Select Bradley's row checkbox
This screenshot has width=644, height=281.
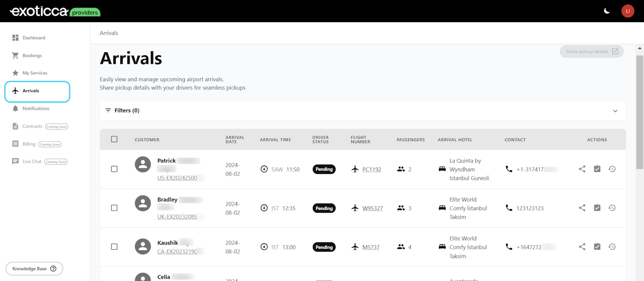tap(114, 208)
